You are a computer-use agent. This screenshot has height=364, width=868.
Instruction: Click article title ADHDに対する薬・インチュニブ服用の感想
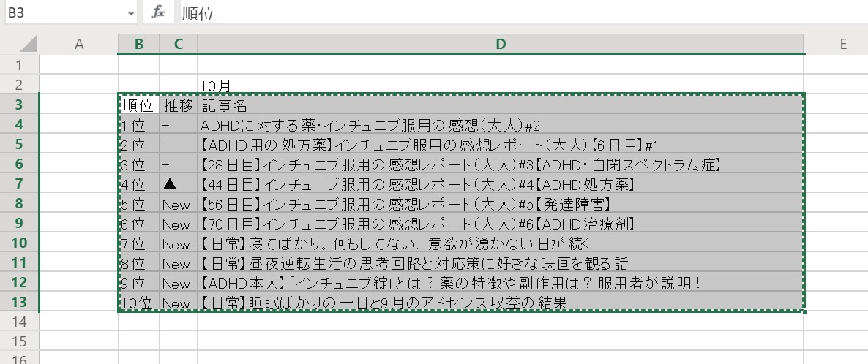point(501,124)
